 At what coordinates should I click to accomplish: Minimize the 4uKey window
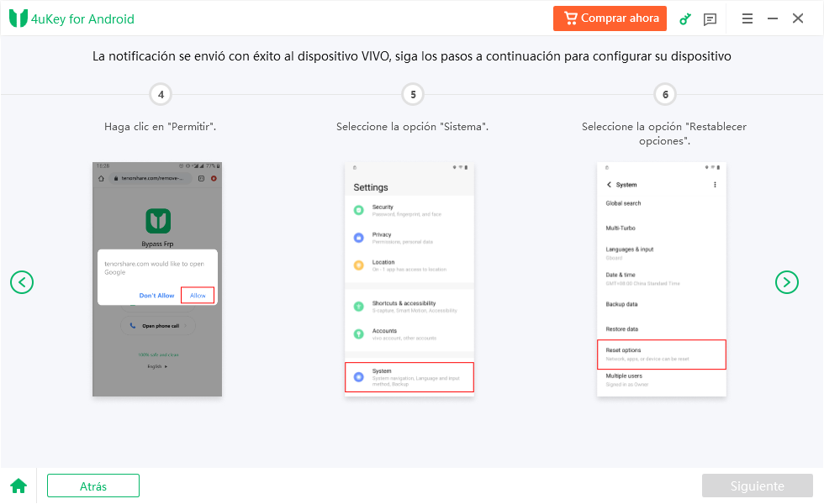pyautogui.click(x=772, y=18)
